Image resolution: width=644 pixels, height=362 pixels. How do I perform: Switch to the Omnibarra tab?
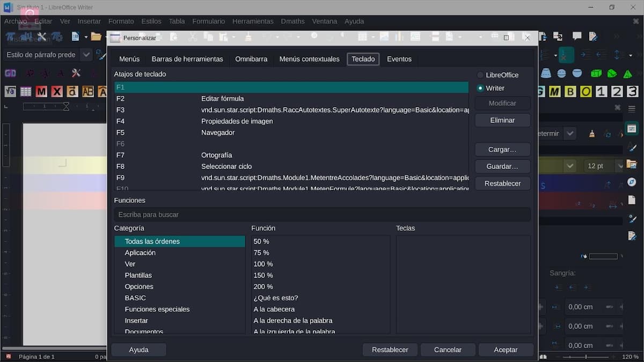click(x=251, y=59)
